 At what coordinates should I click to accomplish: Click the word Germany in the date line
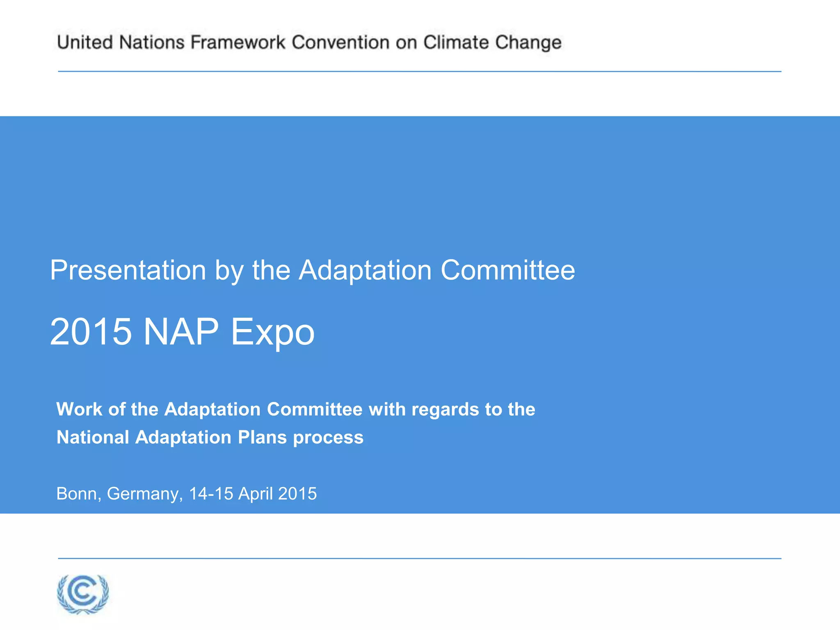coord(144,493)
